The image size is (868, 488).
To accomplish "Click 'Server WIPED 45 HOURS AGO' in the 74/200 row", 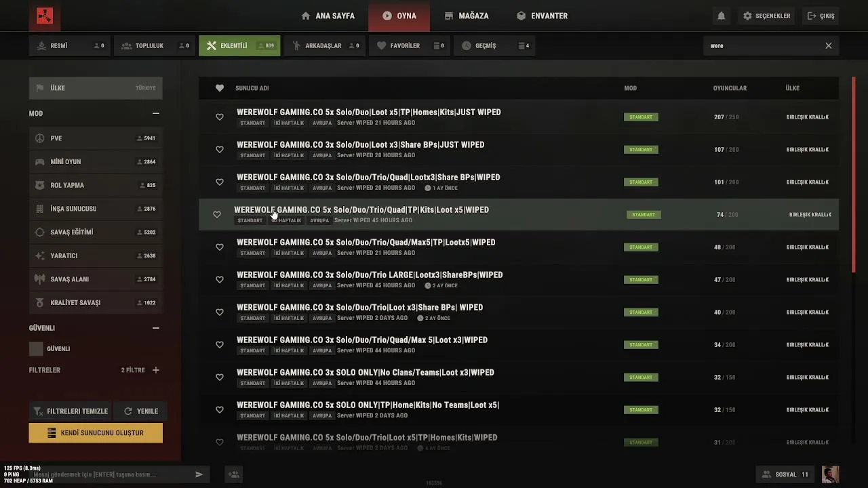I will click(x=373, y=220).
